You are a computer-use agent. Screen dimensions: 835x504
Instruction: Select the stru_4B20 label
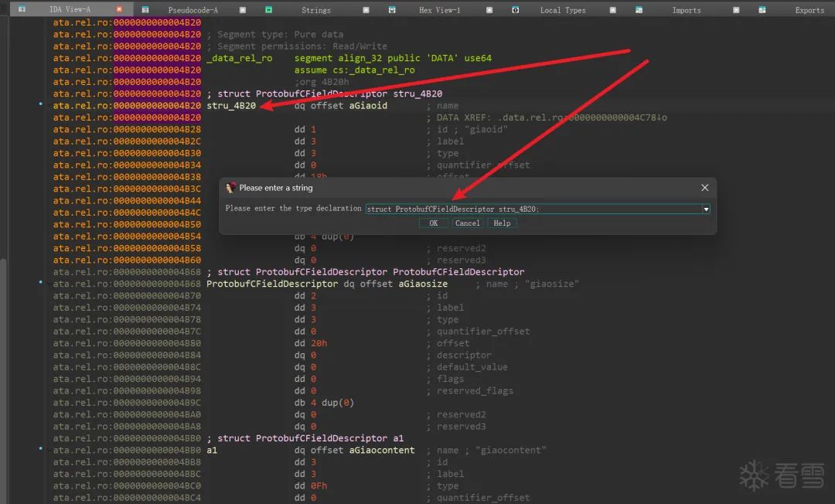[x=231, y=105]
